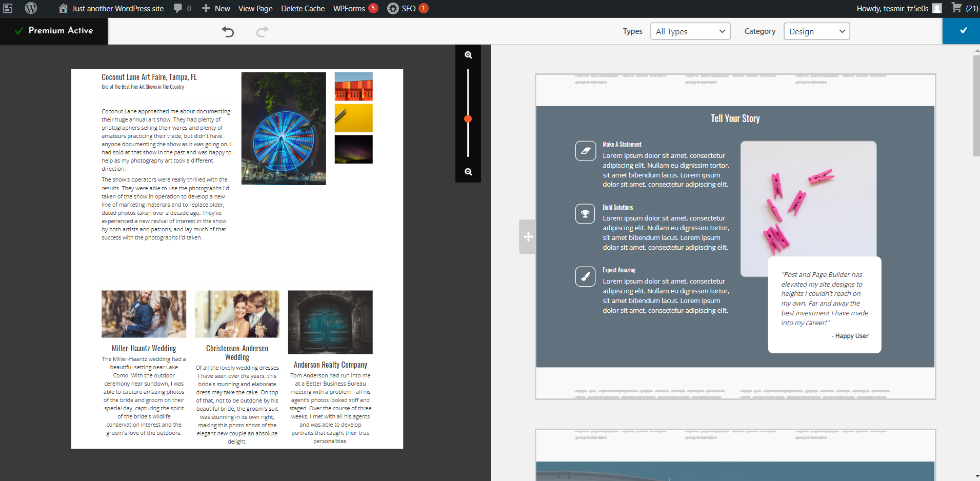Open the shopping cart icon
Image resolution: width=980 pixels, height=481 pixels.
click(x=956, y=8)
